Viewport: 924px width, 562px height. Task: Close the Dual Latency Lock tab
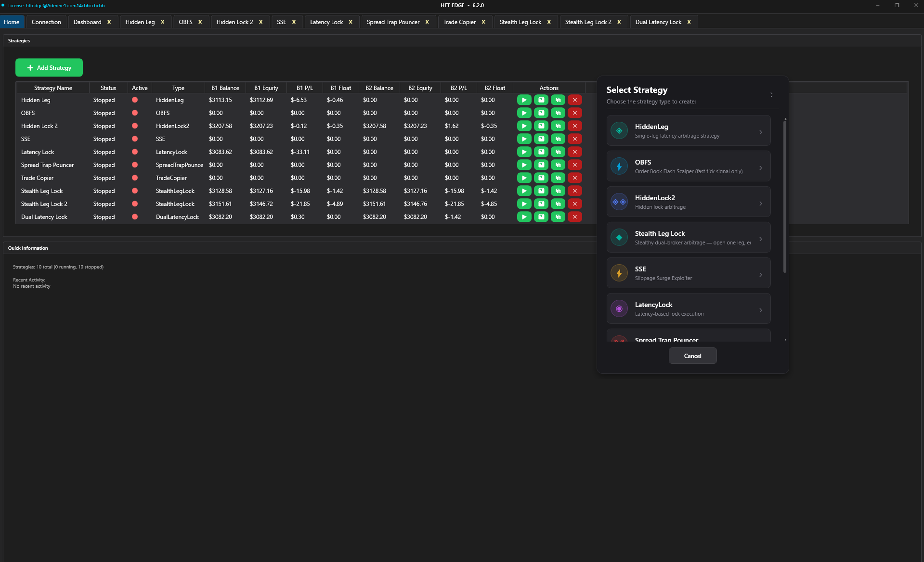689,22
